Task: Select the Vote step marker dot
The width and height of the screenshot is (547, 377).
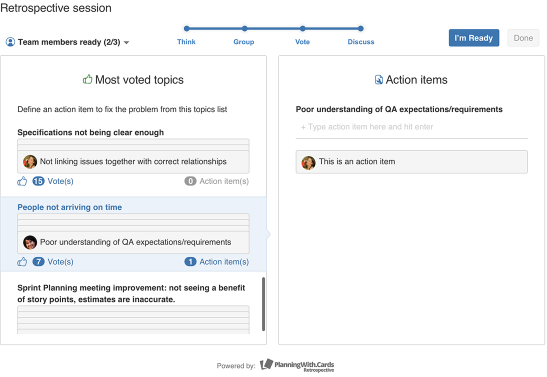Action: (302, 29)
